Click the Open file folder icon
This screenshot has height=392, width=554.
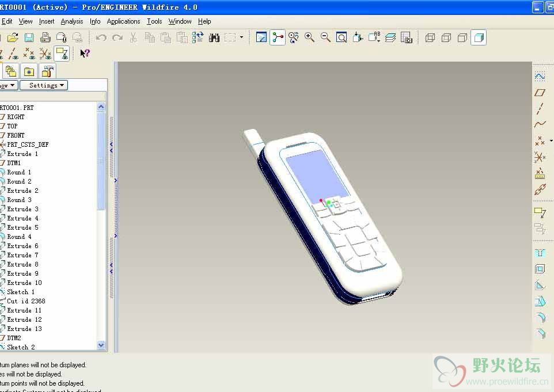[13, 37]
